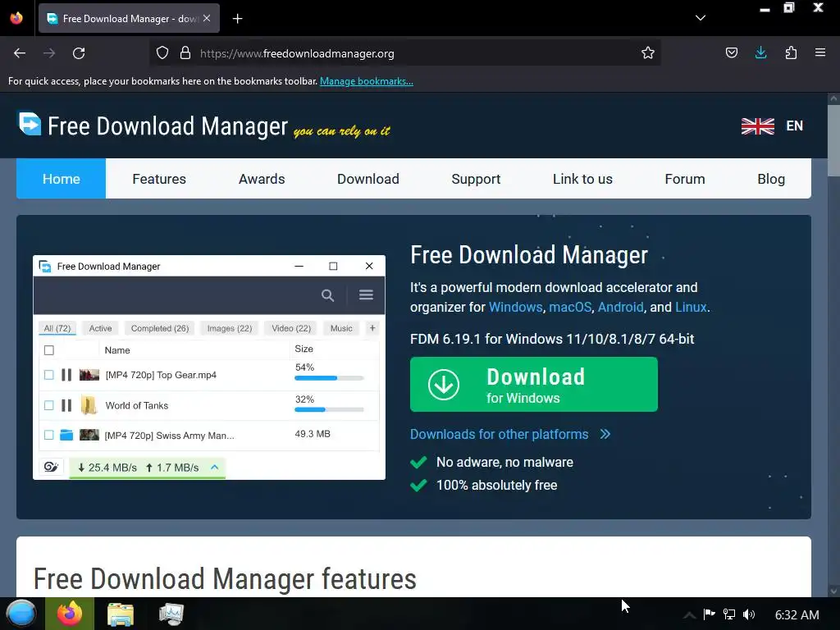Click the flag notification tray icon
The width and height of the screenshot is (840, 630).
pos(710,614)
